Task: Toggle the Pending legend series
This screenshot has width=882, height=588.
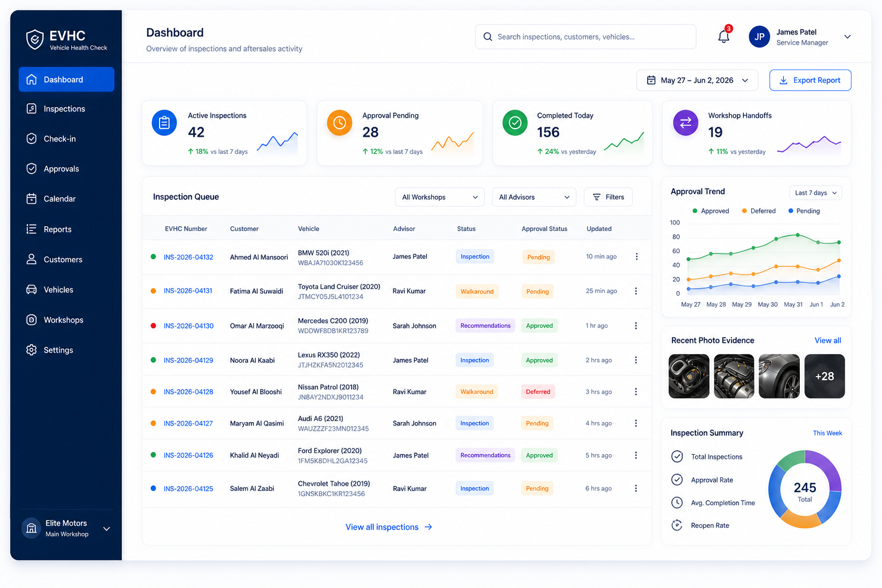Action: (x=804, y=211)
